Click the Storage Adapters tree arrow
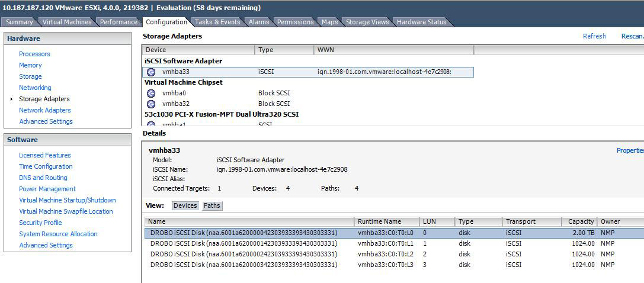644x283 pixels. [12, 99]
